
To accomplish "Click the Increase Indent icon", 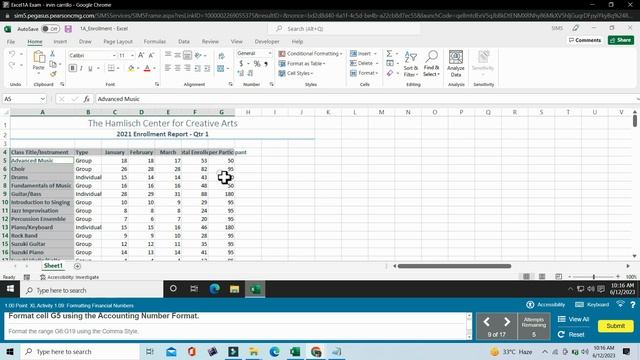I will [207, 69].
